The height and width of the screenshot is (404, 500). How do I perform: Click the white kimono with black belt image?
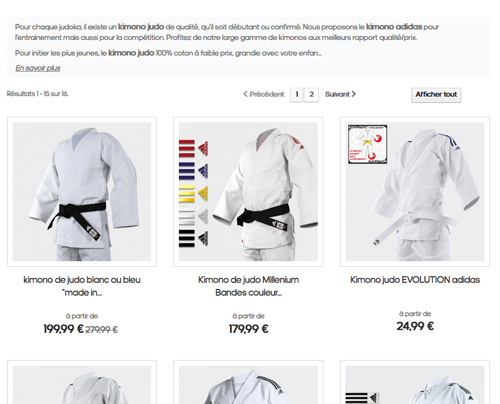point(82,191)
